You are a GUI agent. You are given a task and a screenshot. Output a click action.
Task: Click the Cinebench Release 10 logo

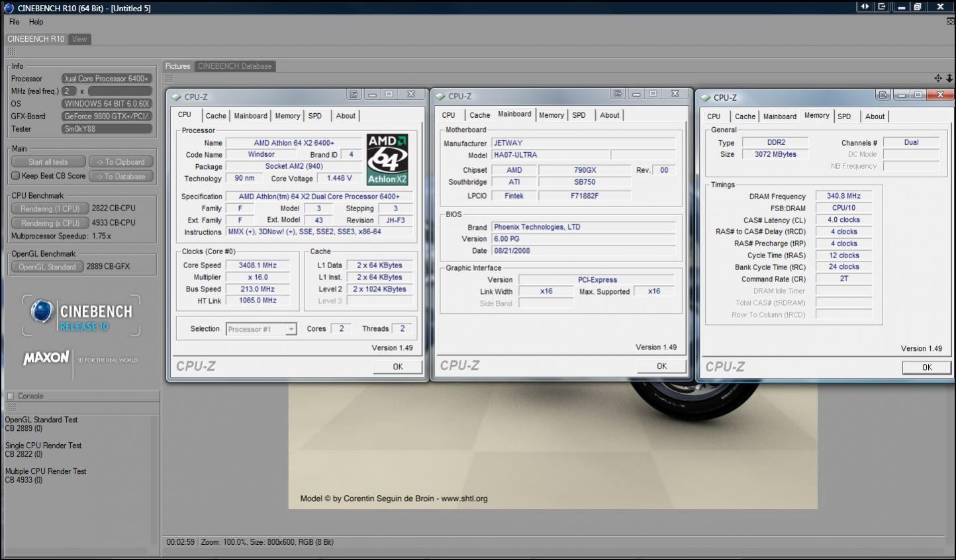click(81, 316)
